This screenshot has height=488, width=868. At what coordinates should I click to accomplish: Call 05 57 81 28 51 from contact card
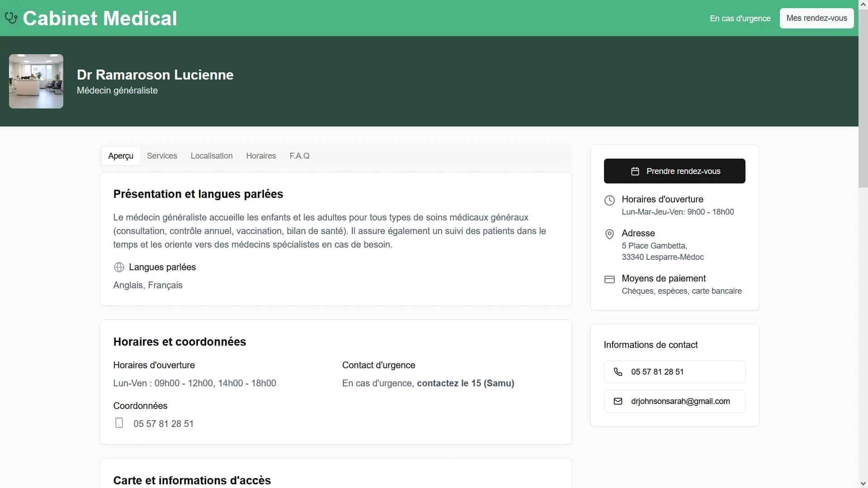[x=675, y=372]
